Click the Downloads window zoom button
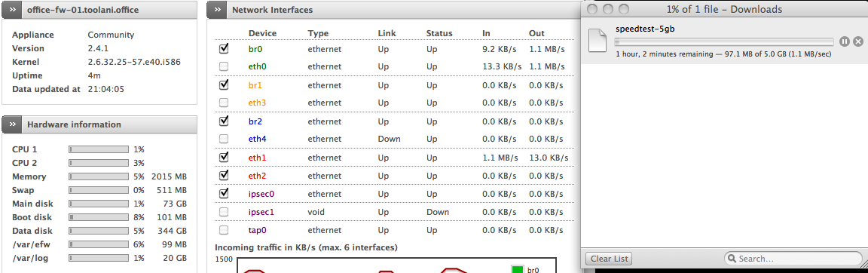This screenshot has width=868, height=273. [624, 9]
